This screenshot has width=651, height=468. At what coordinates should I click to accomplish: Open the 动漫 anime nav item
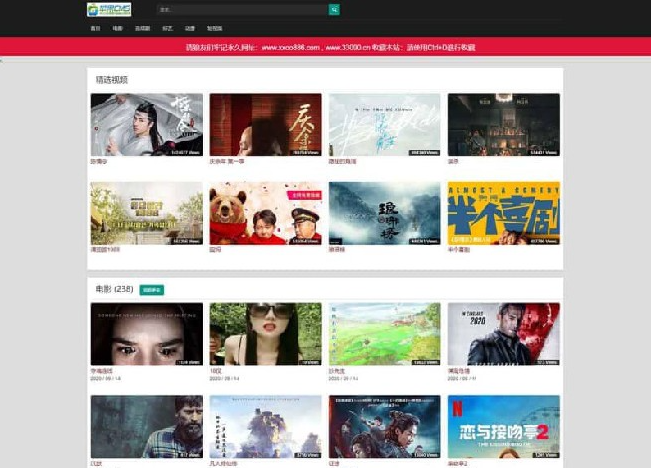[x=190, y=28]
